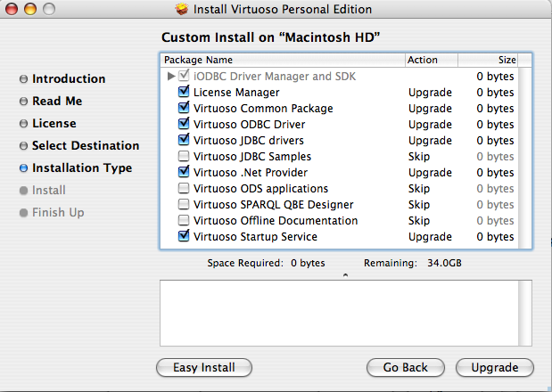Enable Virtuoso Offline Documentation checkbox

coord(184,220)
